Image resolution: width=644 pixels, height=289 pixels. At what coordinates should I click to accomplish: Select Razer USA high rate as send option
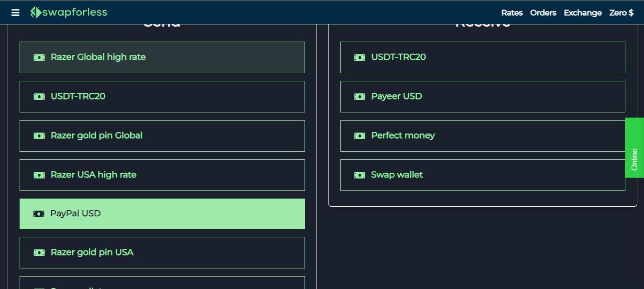tap(162, 175)
